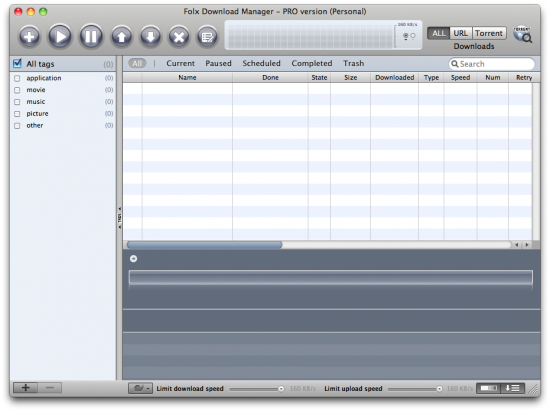Click the scroll left arrow of table

coord(516,245)
